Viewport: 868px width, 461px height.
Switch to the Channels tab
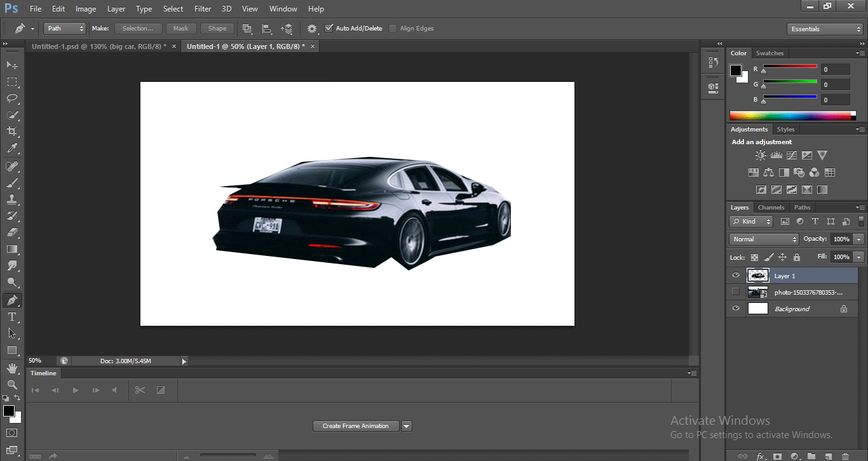(771, 208)
